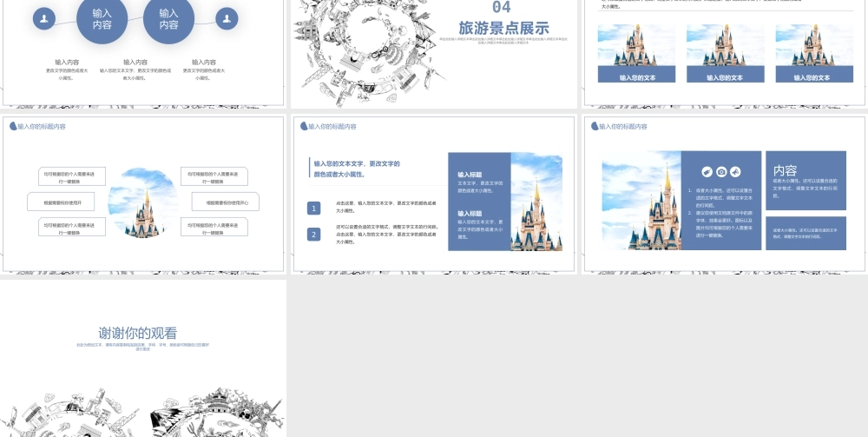Click the small blue text box below 内容

[x=806, y=233]
